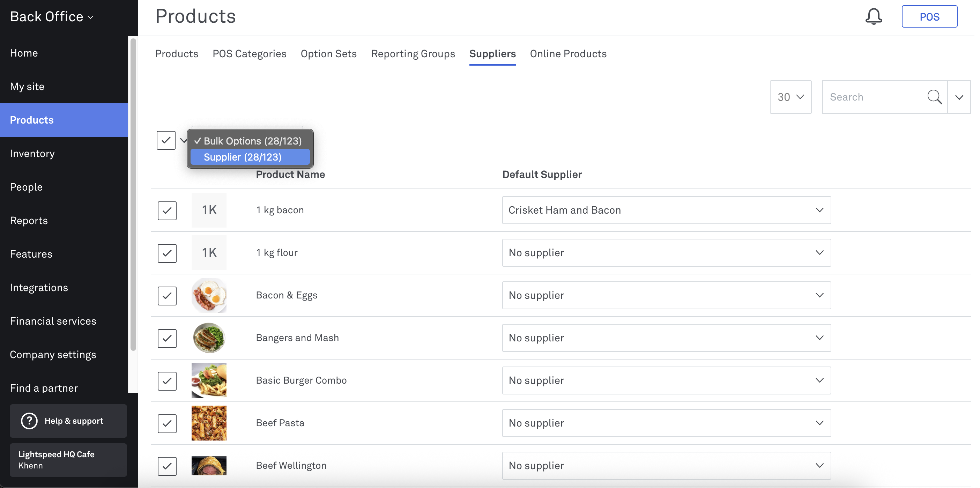This screenshot has height=488, width=980.
Task: Click the Bangers and Mash product name
Action: point(297,338)
